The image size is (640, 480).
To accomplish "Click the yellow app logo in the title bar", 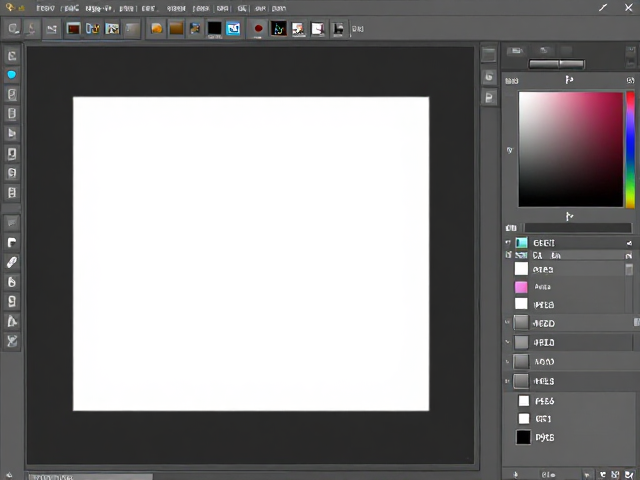I will (x=10, y=7).
